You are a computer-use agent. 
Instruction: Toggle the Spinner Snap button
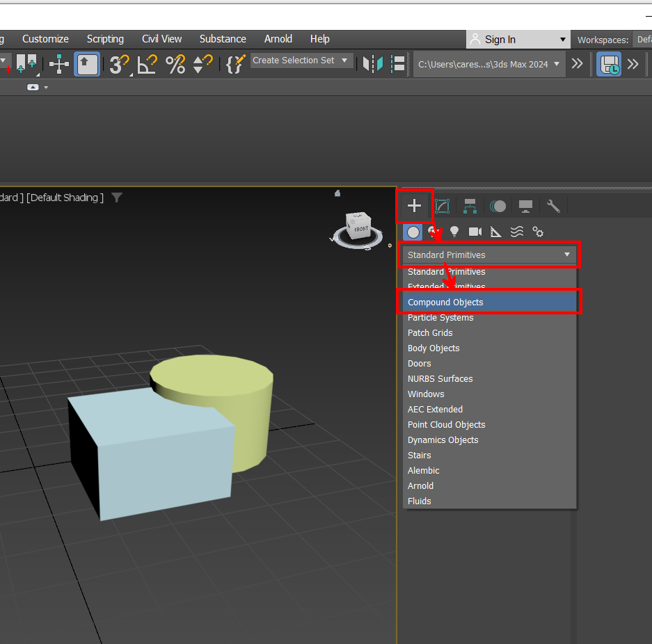(203, 65)
